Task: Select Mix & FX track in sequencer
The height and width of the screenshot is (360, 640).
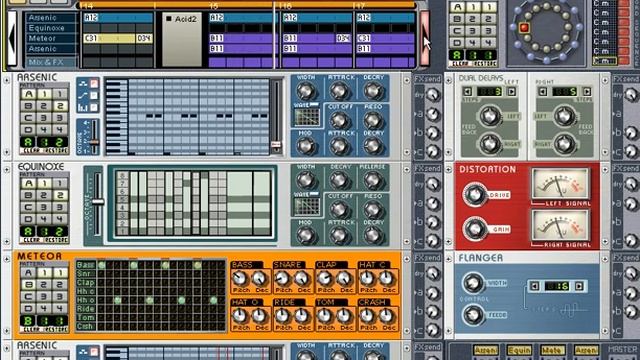Action: (x=51, y=62)
